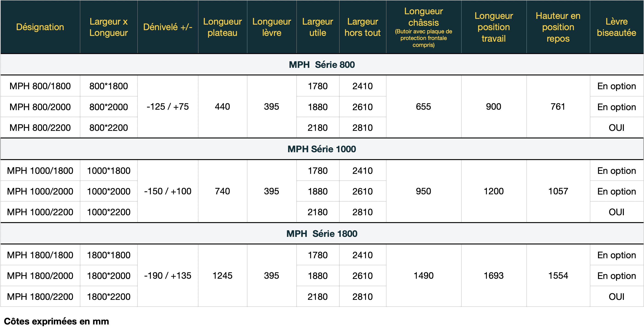Select the MPH 800/1800 designation cell

pyautogui.click(x=40, y=86)
